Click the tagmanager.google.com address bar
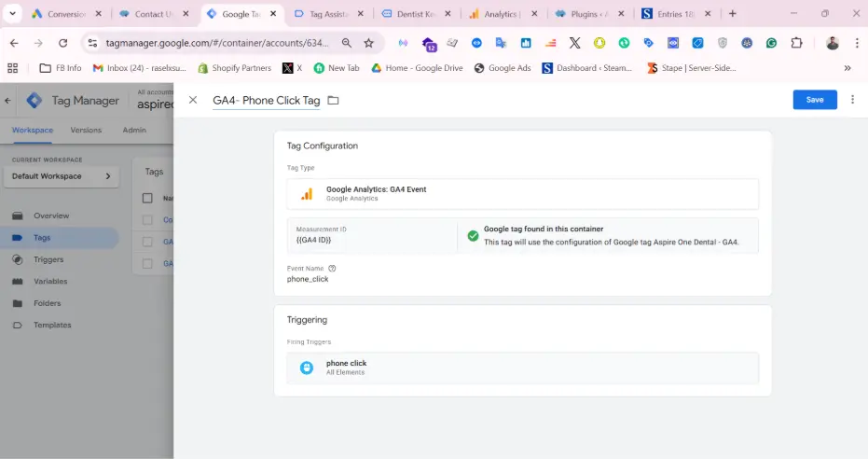Viewport: 868px width, 459px height. 217,43
